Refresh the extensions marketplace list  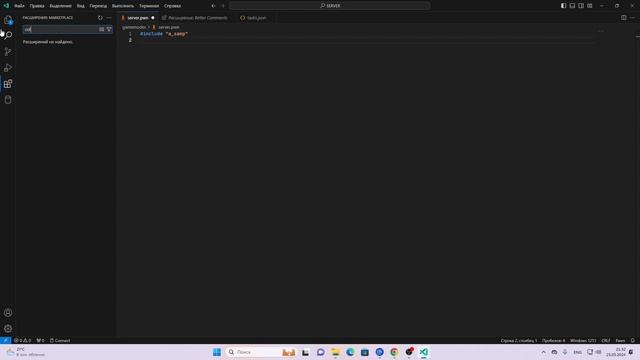pos(100,18)
